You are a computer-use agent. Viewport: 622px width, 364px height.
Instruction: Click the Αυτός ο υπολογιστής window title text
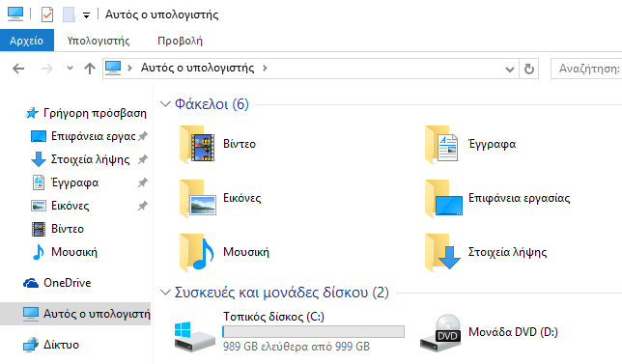tap(162, 14)
